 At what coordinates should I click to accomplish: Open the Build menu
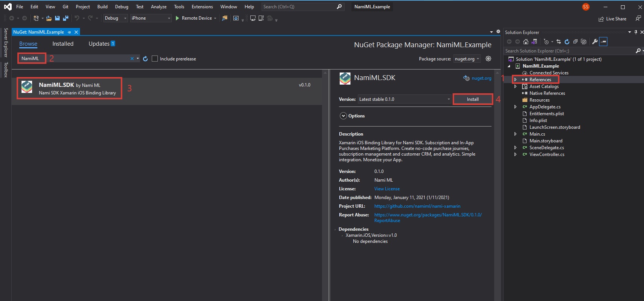pos(102,7)
